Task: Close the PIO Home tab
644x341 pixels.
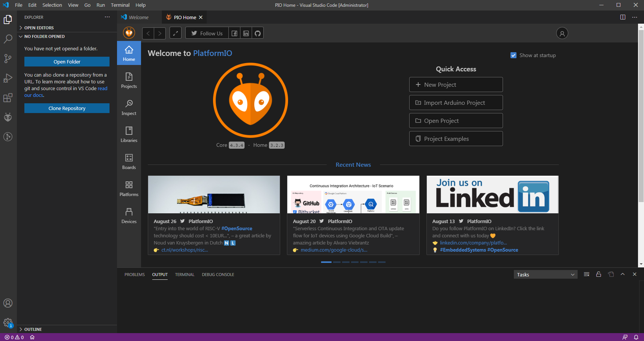Action: [201, 17]
